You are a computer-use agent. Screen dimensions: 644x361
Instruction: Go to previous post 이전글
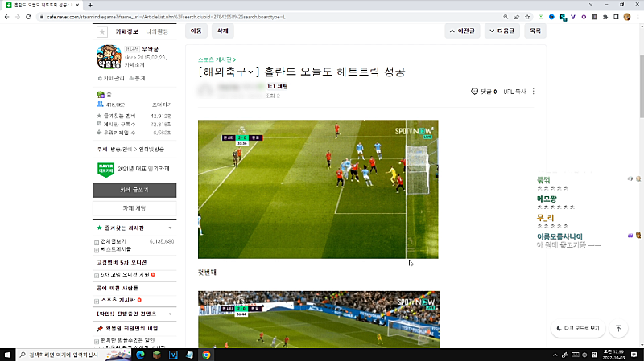point(462,31)
